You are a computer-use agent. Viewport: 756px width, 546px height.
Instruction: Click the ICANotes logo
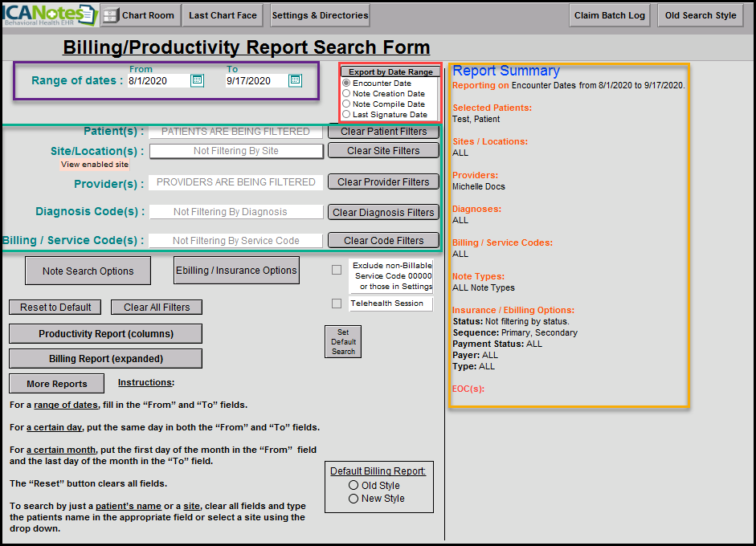point(48,14)
